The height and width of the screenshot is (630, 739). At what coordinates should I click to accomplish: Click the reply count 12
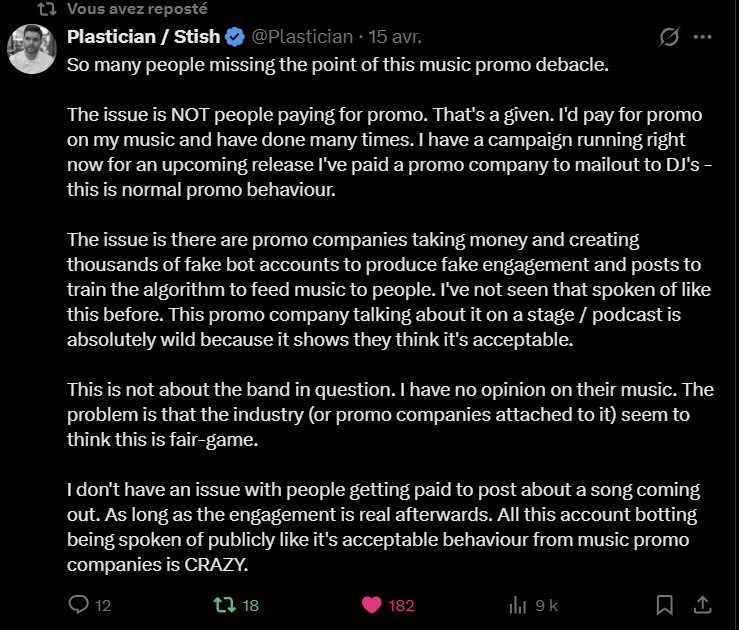[102, 605]
